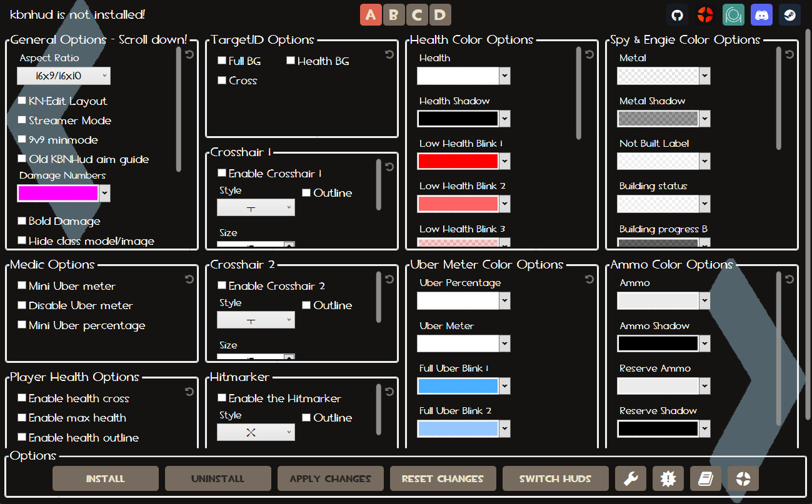Open the documentation book icon
This screenshot has height=504, width=812.
pyautogui.click(x=706, y=478)
